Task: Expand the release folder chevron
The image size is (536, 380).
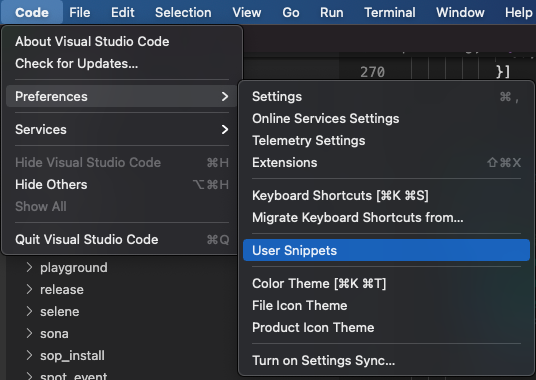Action: coord(29,289)
